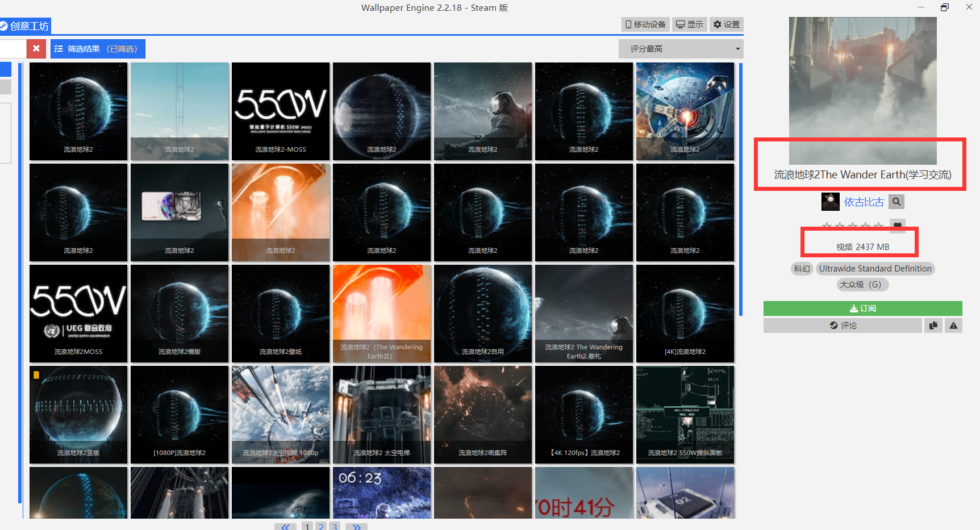Select 流浪地球2 The Wandering Earth2 敬礼 thumbnail
Image resolution: width=980 pixels, height=530 pixels.
point(584,314)
